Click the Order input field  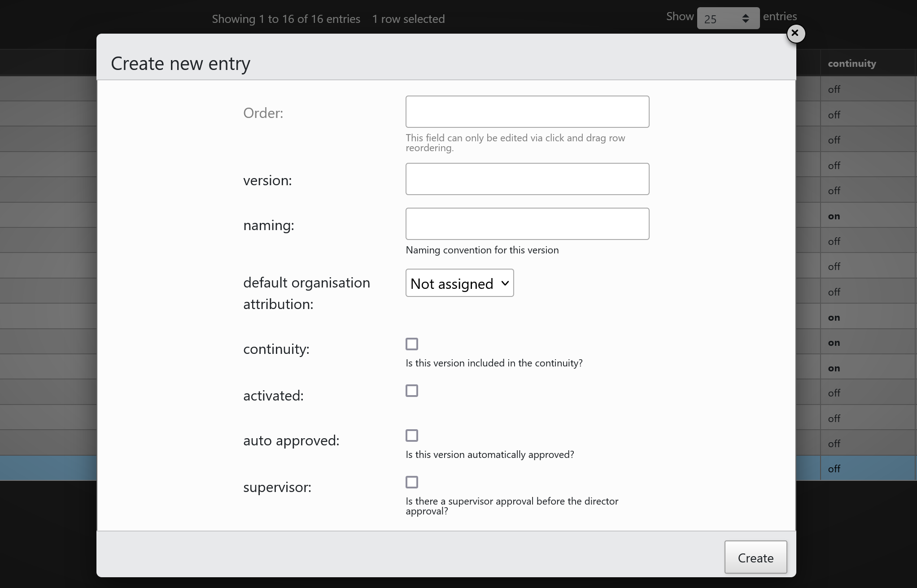(527, 112)
